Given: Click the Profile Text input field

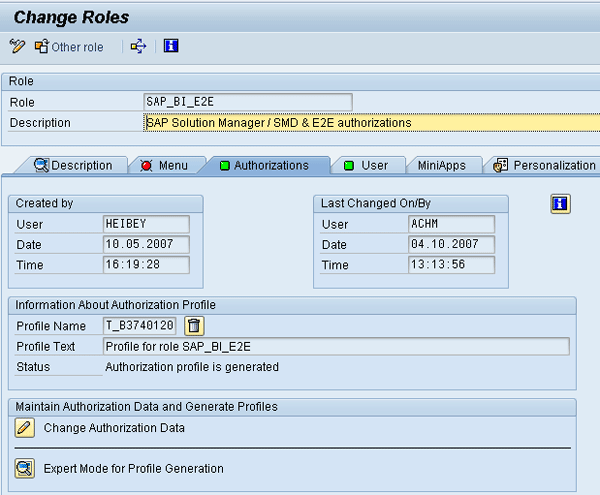Looking at the screenshot, I should click(x=336, y=346).
